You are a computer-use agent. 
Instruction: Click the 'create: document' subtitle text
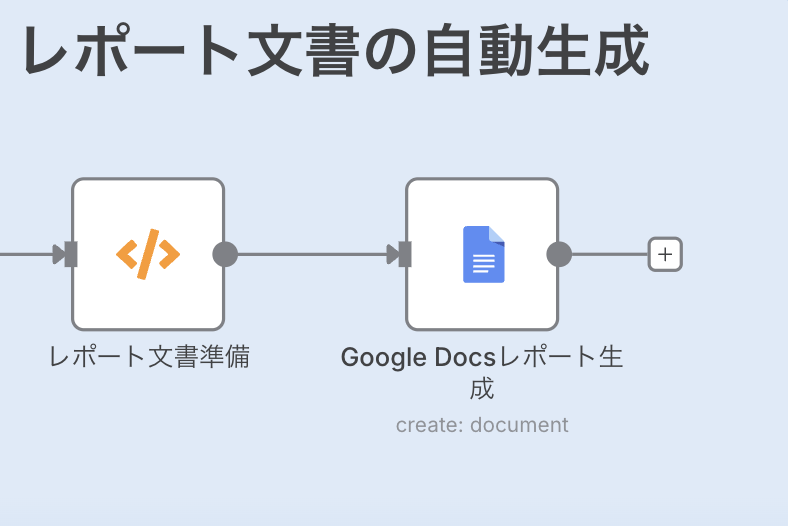coord(482,425)
